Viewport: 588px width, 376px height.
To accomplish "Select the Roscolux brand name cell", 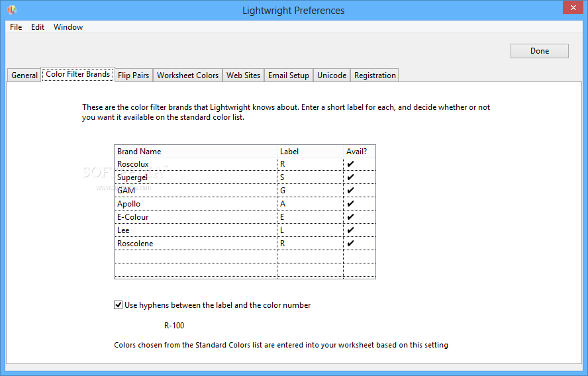I will coord(196,164).
